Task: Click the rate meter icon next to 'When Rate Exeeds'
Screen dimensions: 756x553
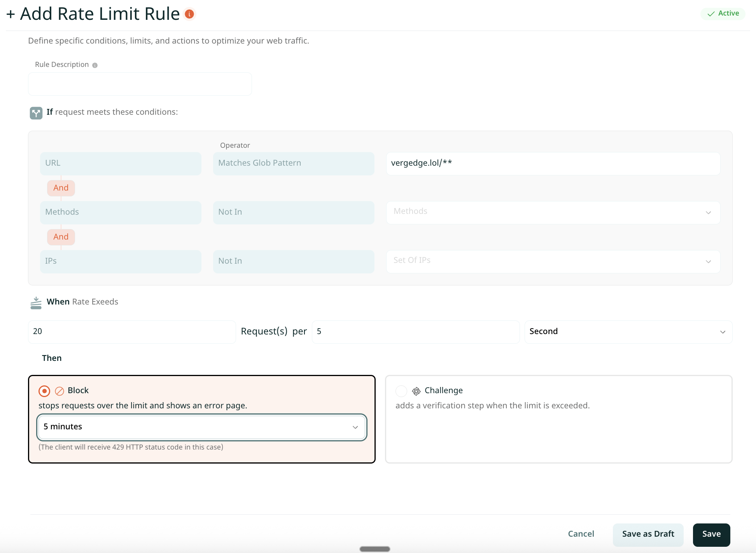Action: pyautogui.click(x=36, y=302)
